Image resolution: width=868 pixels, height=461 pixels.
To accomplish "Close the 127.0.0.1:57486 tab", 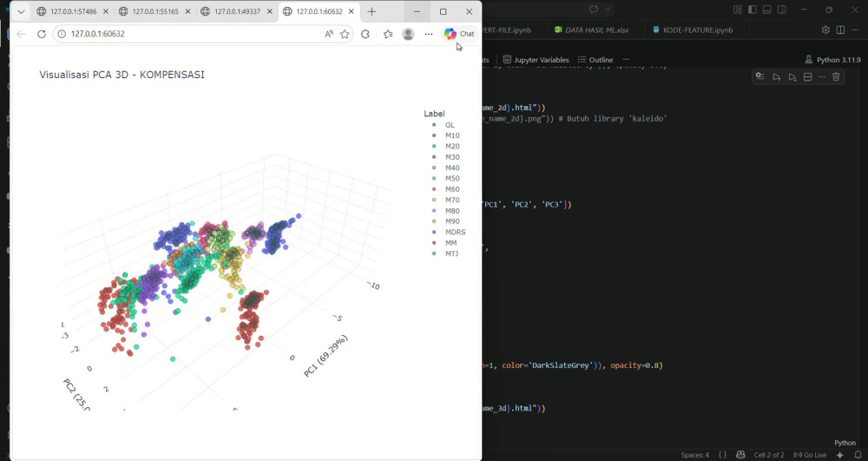I will [x=106, y=11].
